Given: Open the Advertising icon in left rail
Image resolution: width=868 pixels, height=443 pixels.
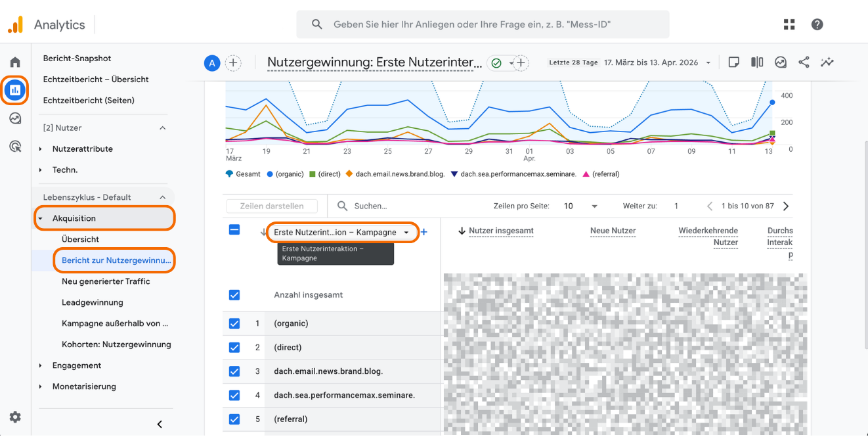Looking at the screenshot, I should tap(15, 146).
